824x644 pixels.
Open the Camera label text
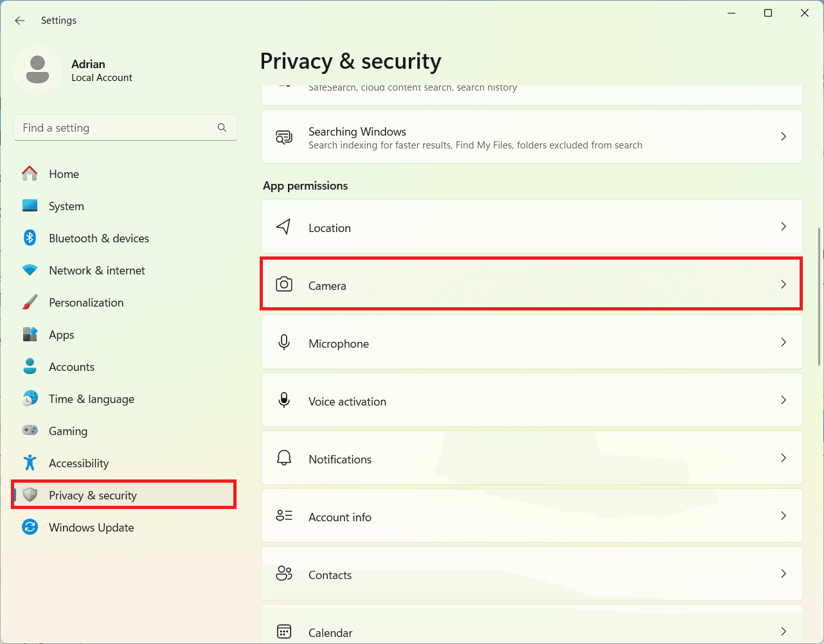(x=327, y=286)
